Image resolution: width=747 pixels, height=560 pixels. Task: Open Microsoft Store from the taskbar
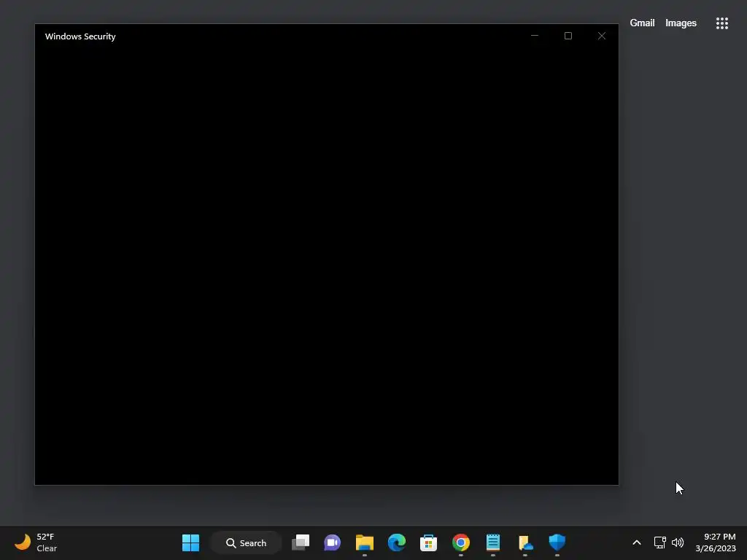pos(428,542)
